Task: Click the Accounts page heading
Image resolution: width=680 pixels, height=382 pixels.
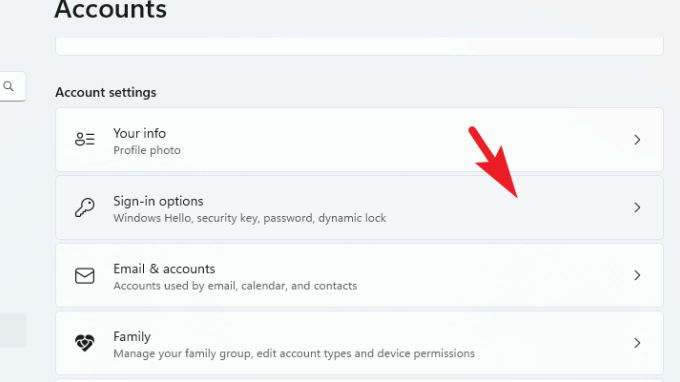Action: click(x=110, y=10)
